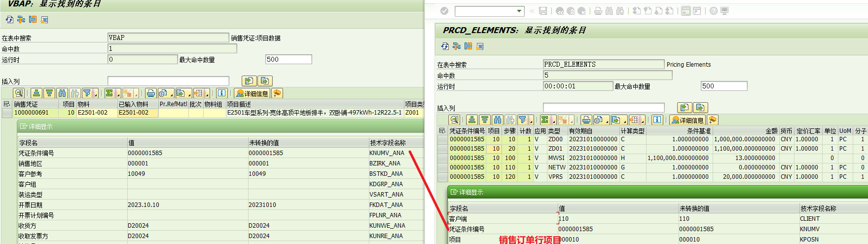Click the green checkmark Enter icon in SAP toolbar
The image size is (868, 244).
pos(444,11)
